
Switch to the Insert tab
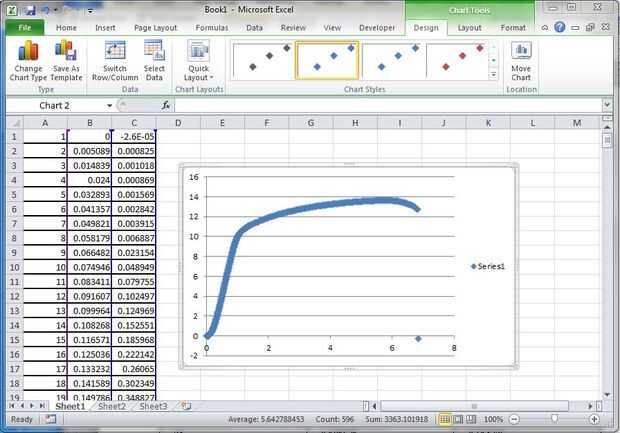coord(105,28)
